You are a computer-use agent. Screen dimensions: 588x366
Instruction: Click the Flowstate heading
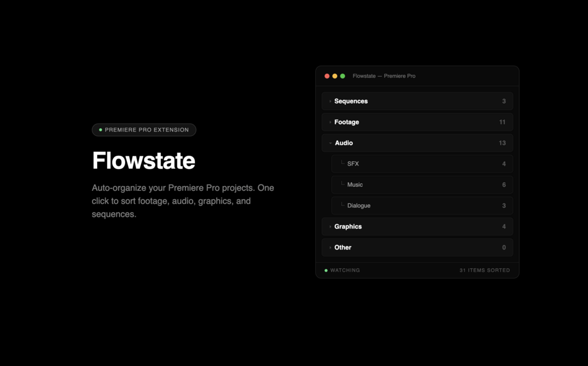pyautogui.click(x=143, y=160)
